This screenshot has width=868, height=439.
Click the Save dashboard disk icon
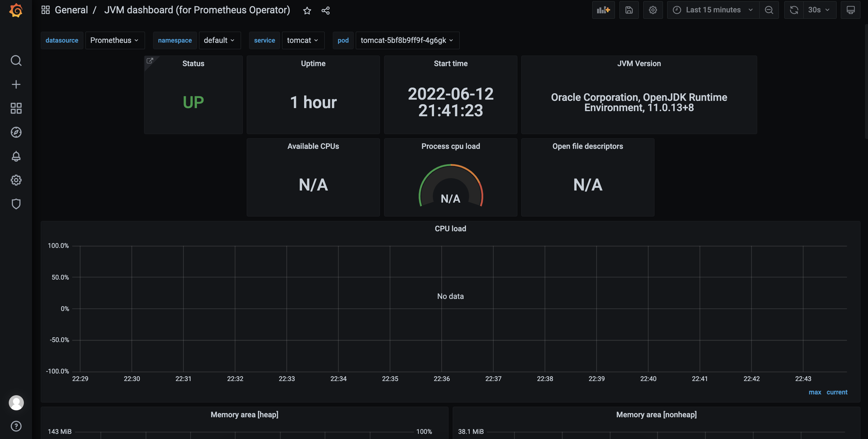click(x=629, y=10)
